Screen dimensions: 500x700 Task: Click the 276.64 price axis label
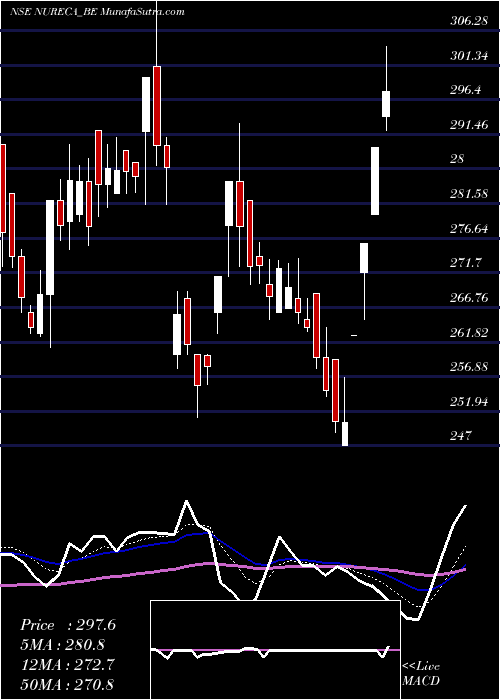[468, 229]
